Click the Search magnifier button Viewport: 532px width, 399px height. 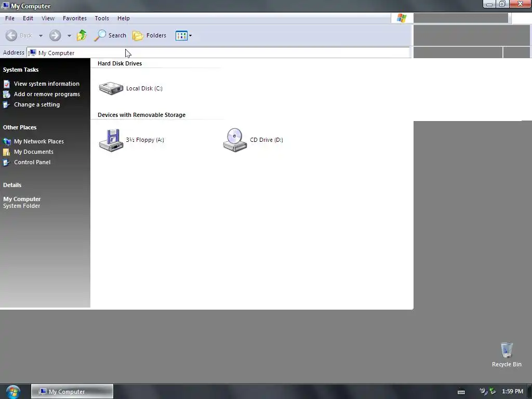pyautogui.click(x=110, y=35)
